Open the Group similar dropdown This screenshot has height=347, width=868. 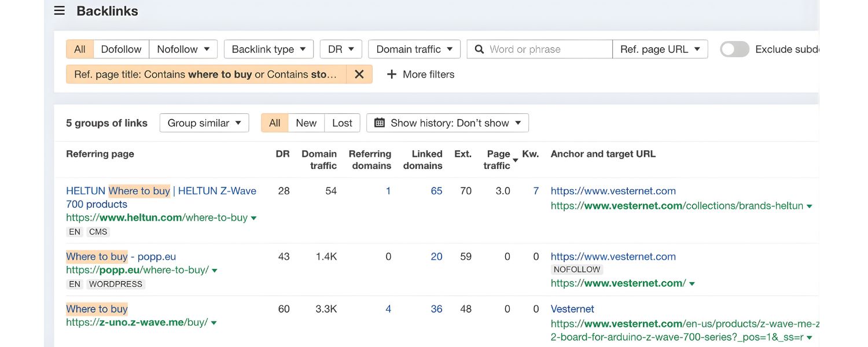point(204,123)
